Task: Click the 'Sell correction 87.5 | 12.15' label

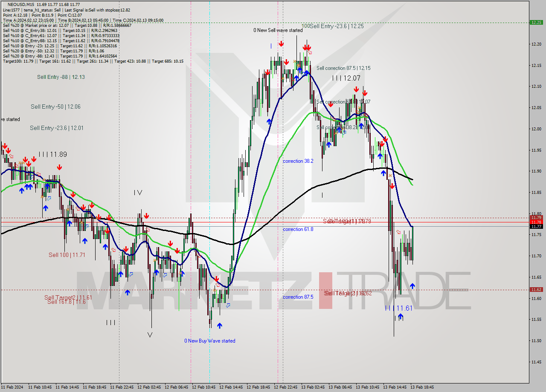Action: pos(343,68)
